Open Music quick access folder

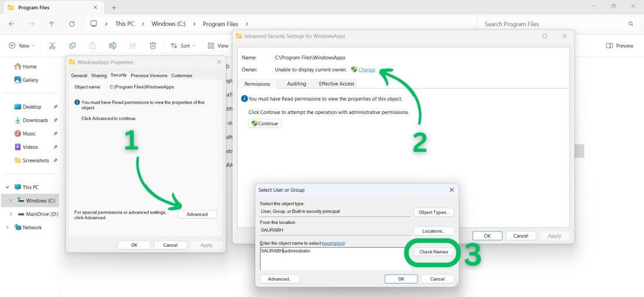[25, 134]
